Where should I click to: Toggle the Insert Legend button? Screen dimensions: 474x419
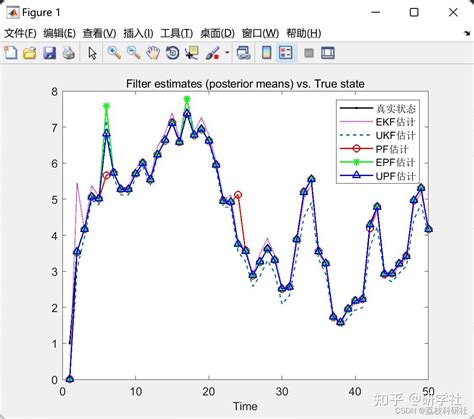(x=286, y=53)
